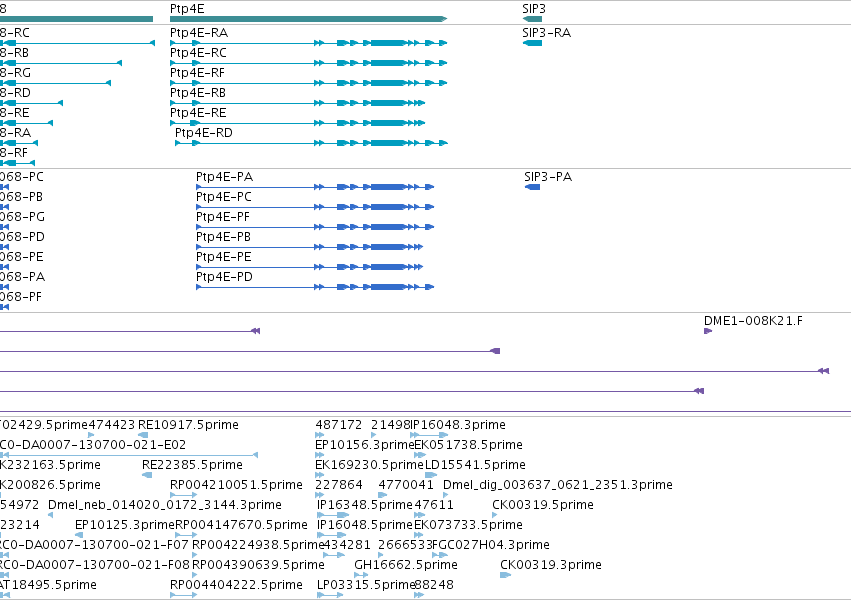Click the SIP3 gene arrow glyph
Screen dimensions: 851x600
click(532, 19)
